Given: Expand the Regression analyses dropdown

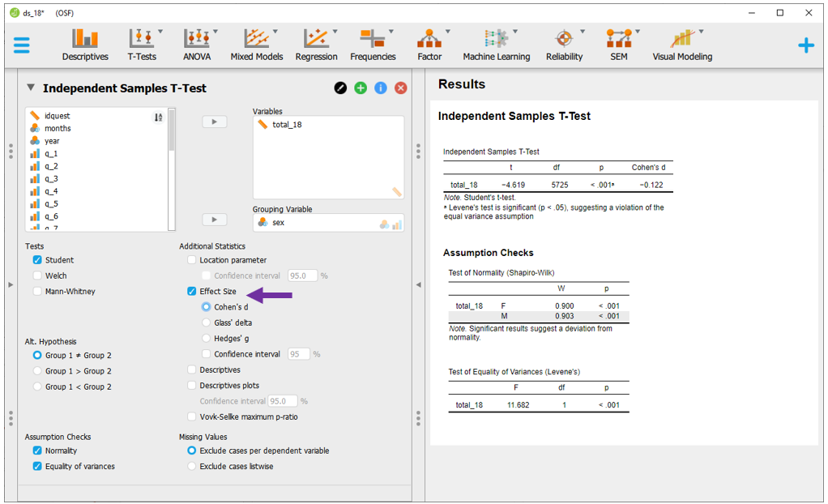Looking at the screenshot, I should (316, 45).
